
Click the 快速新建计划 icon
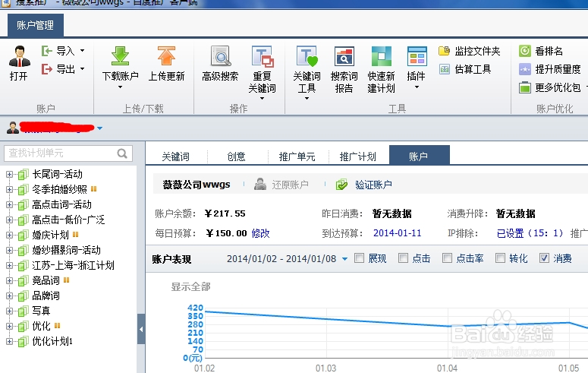tap(381, 56)
